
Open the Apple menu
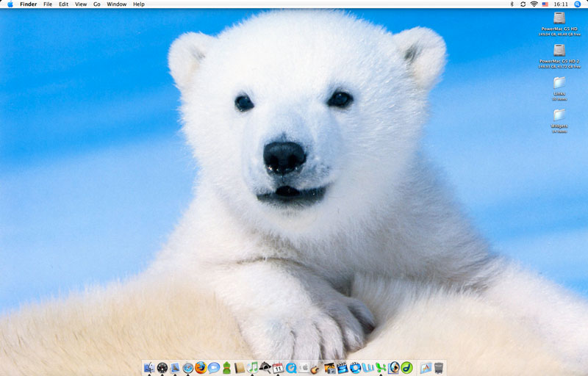(x=10, y=4)
